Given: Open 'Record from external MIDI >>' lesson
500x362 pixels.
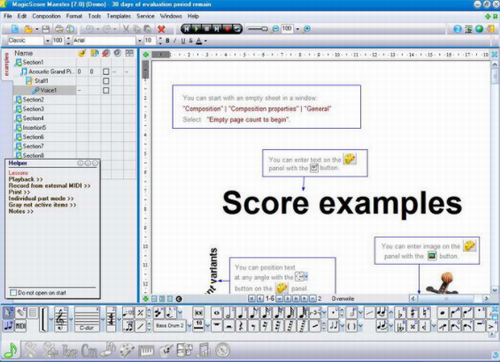Looking at the screenshot, I should coord(49,185).
